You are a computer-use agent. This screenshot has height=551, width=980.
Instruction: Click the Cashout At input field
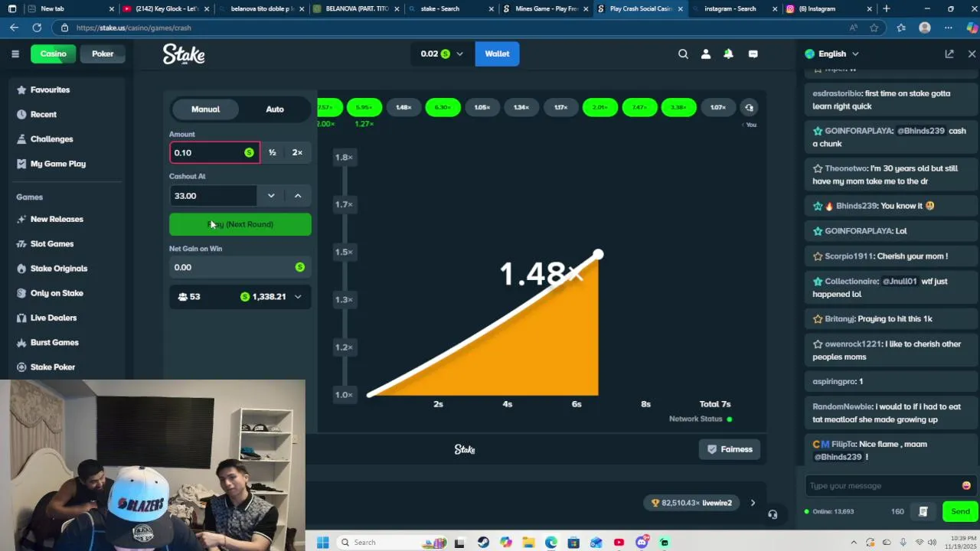214,196
